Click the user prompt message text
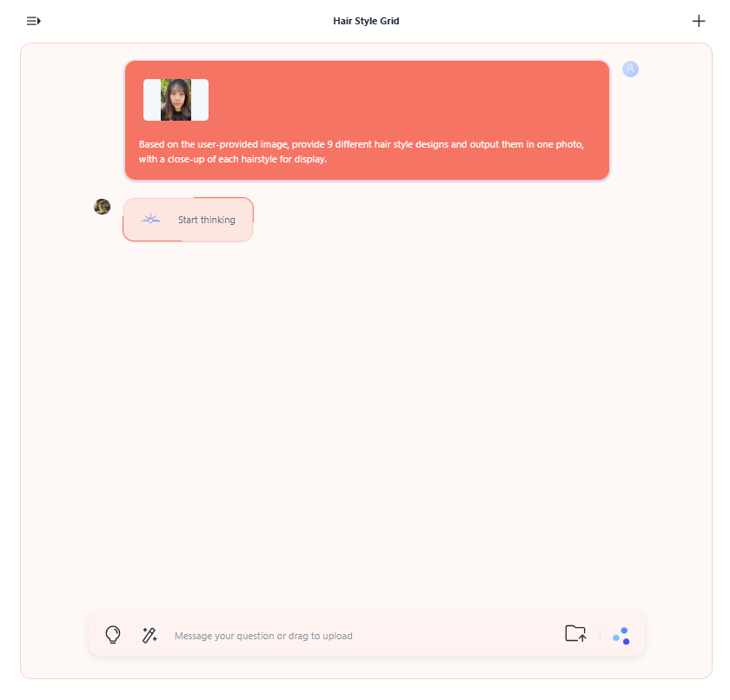 (x=362, y=152)
